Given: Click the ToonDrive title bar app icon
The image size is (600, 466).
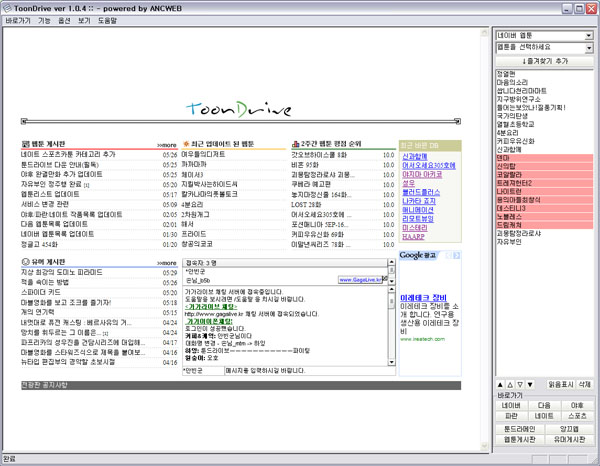Looking at the screenshot, I should pyautogui.click(x=7, y=8).
